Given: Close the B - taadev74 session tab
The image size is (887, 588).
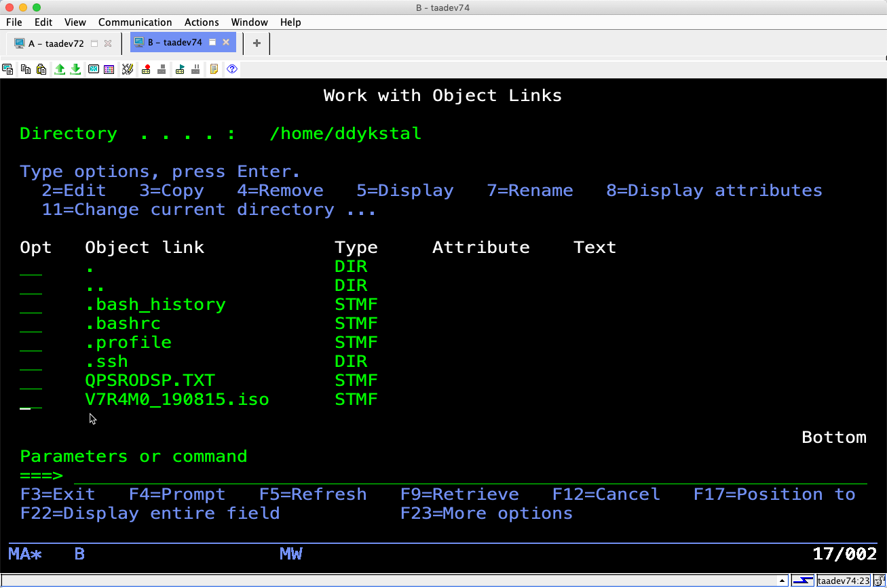Looking at the screenshot, I should tap(226, 43).
